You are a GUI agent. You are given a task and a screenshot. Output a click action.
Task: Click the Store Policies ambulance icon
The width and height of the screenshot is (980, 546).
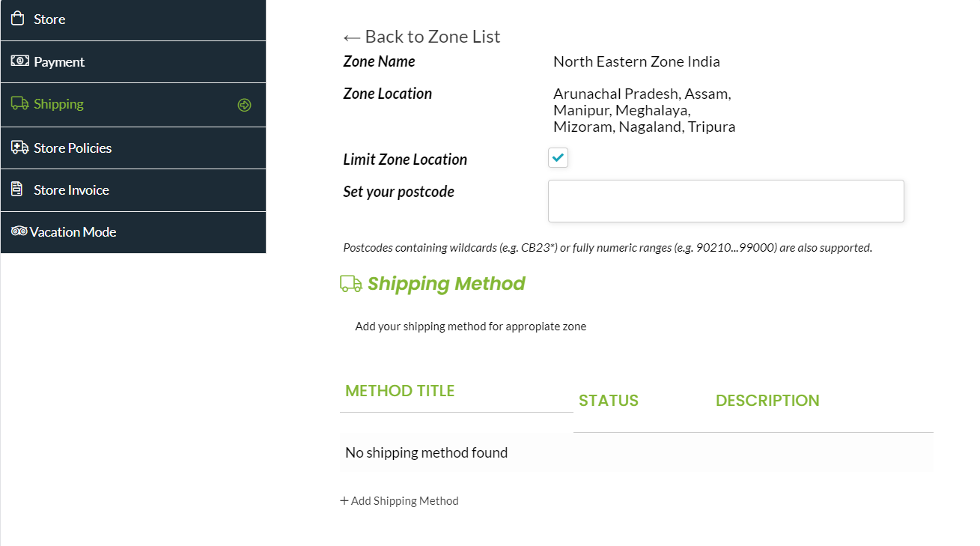[19, 148]
